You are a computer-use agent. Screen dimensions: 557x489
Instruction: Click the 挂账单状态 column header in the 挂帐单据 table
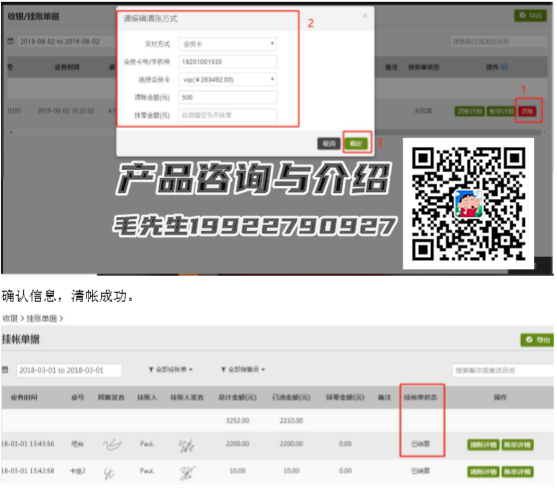click(x=421, y=397)
